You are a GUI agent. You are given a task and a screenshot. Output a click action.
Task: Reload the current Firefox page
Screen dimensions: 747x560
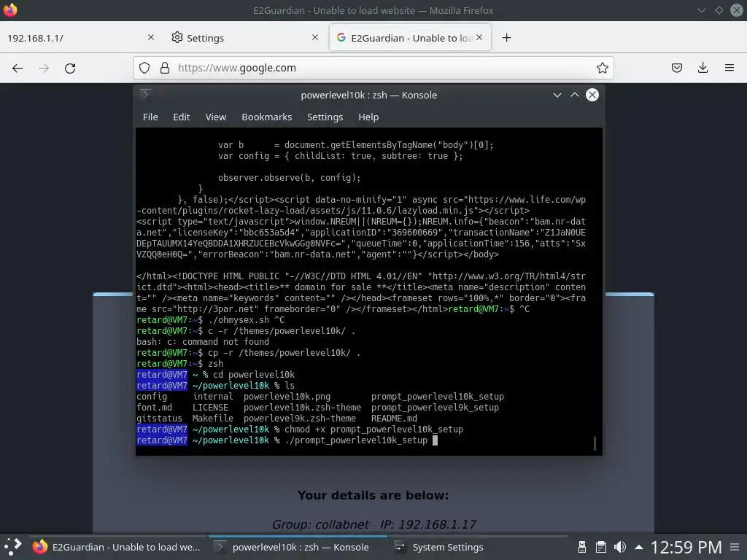(x=70, y=68)
